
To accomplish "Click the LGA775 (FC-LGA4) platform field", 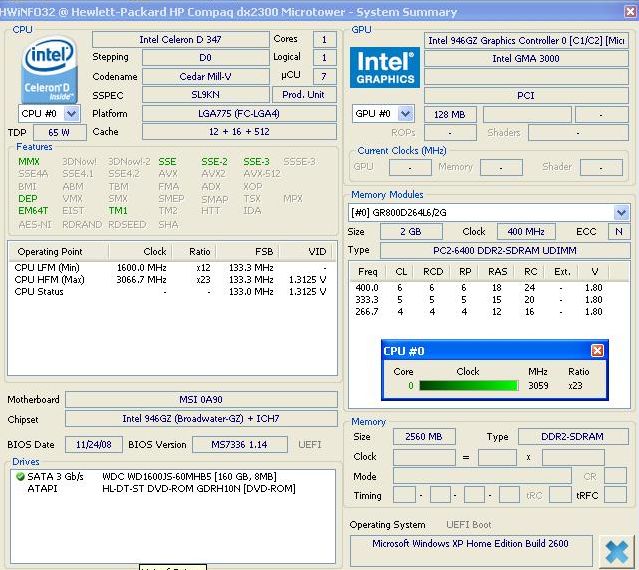I will [239, 113].
